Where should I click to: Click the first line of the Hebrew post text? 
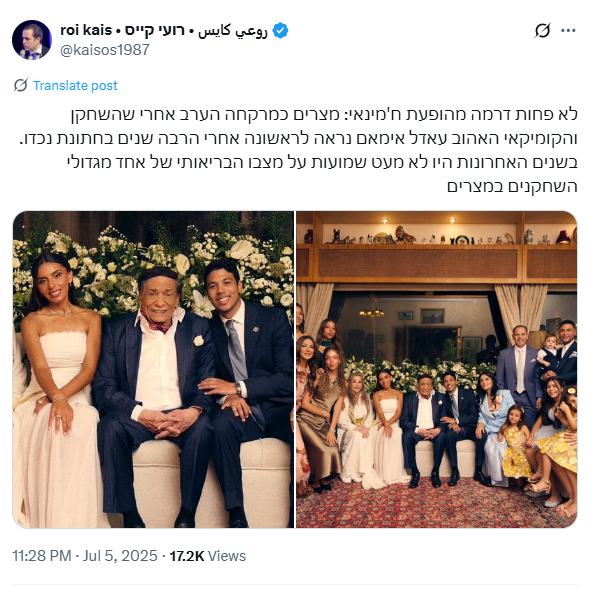tap(324, 115)
